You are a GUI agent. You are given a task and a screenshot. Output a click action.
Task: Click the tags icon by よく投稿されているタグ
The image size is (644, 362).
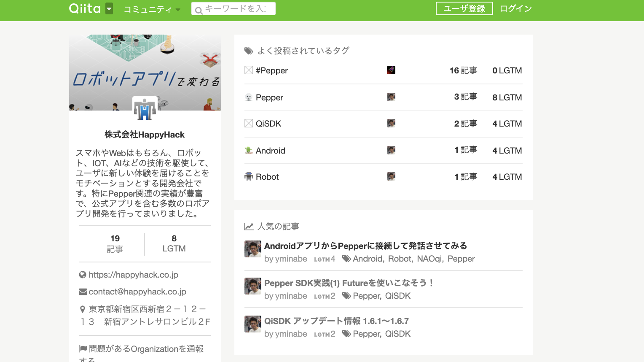click(x=249, y=51)
